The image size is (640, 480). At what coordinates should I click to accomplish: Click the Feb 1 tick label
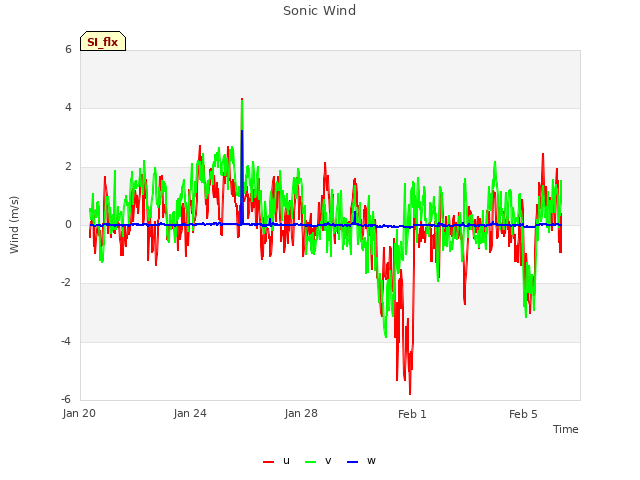tap(412, 414)
